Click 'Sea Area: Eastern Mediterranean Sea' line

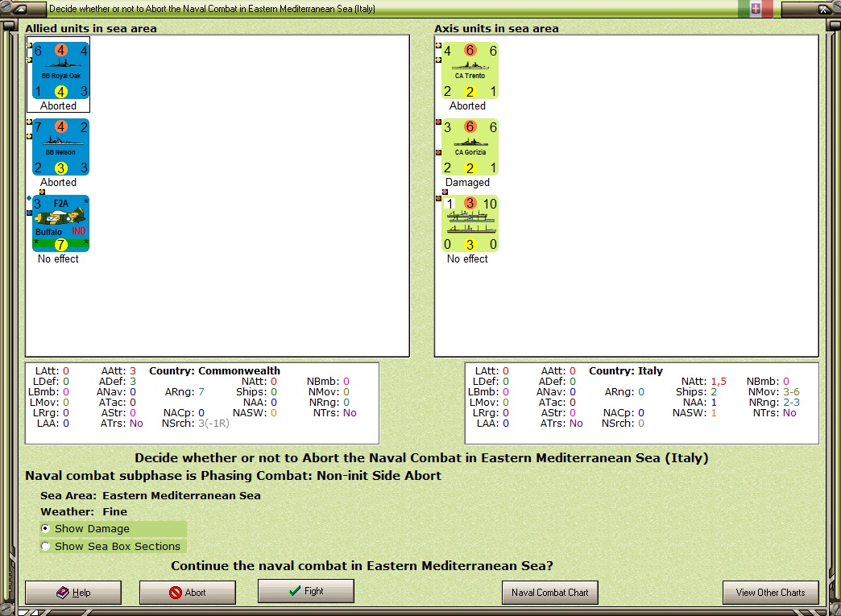pyautogui.click(x=150, y=495)
